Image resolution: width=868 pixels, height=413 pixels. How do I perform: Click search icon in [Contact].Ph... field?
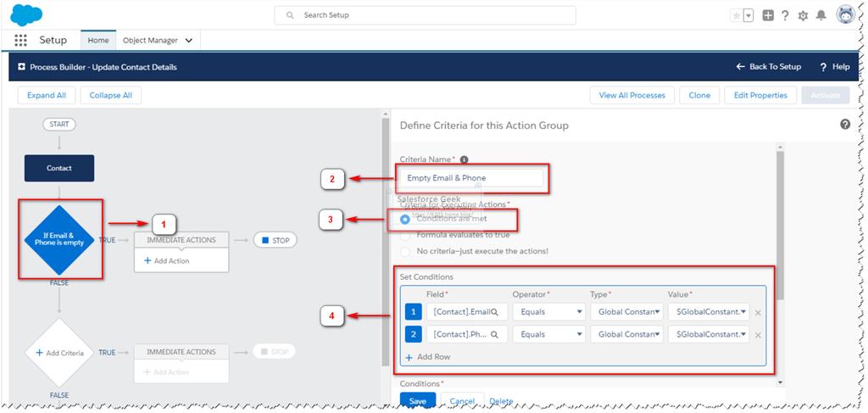pos(495,334)
